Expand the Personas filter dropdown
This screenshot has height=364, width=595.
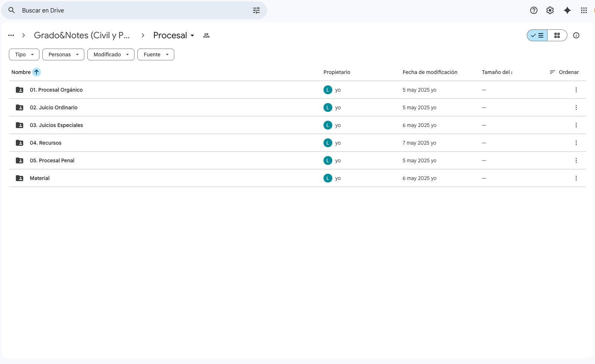pyautogui.click(x=63, y=54)
